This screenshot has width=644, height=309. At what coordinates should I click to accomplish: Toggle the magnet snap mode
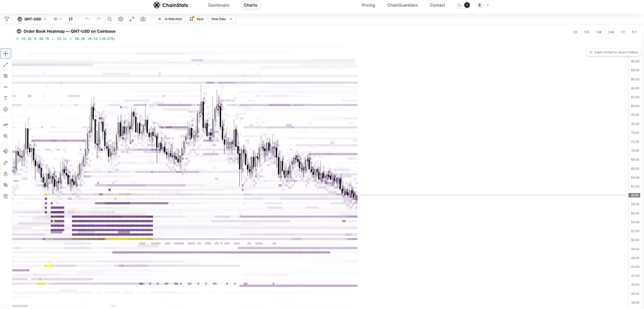coord(6,152)
